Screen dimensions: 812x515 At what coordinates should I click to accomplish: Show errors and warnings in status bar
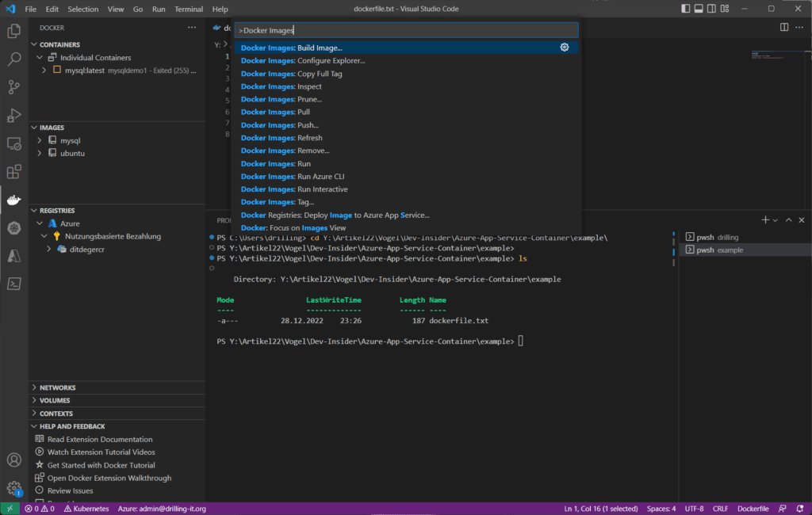(40, 509)
